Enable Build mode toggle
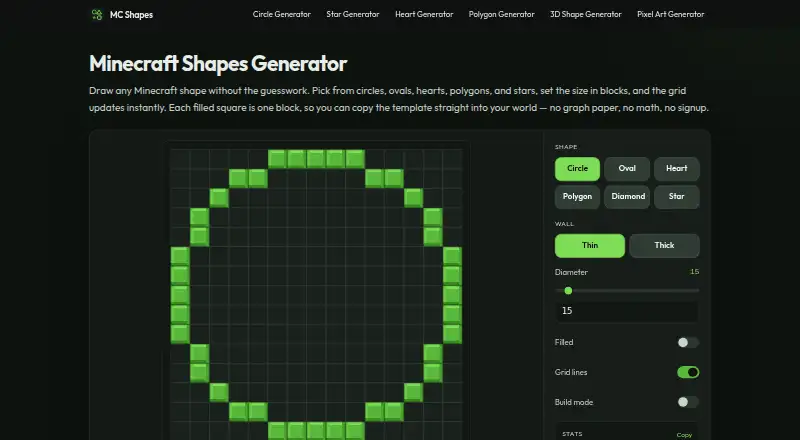 pos(688,402)
